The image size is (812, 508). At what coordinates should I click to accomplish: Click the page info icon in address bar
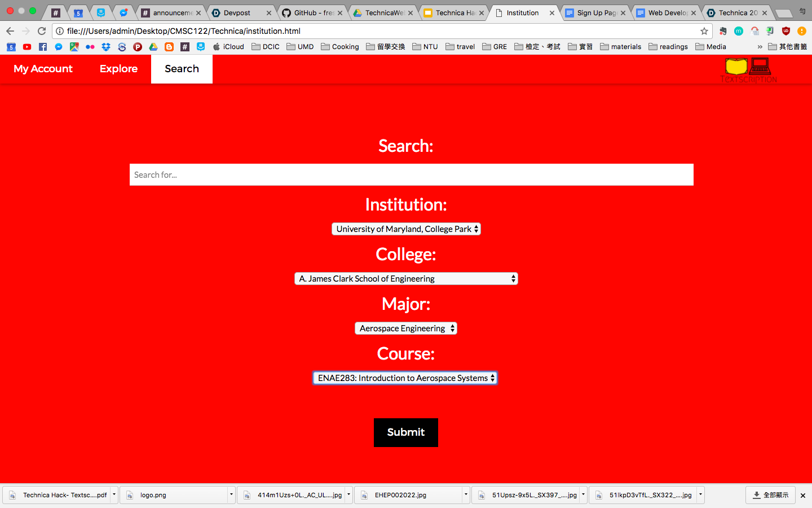(x=59, y=31)
